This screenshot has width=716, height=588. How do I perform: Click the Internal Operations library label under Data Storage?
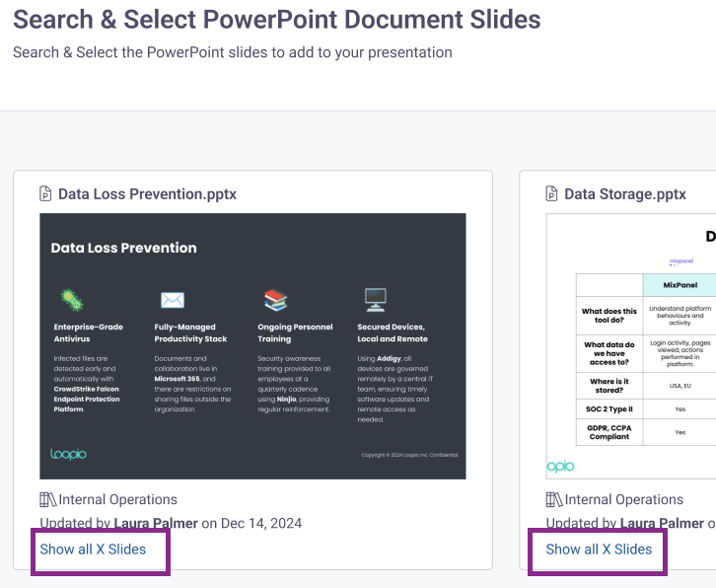[x=623, y=499]
